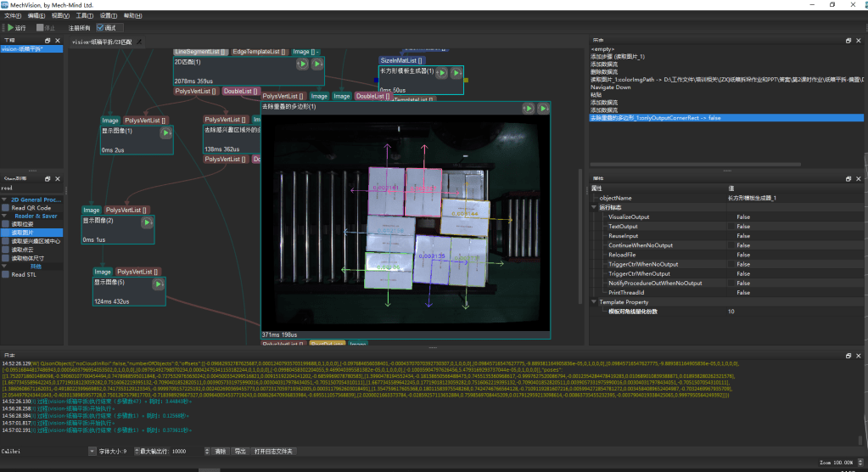Viewport: 868px width, 472px height.
Task: Open the 设置(T) menu
Action: pyautogui.click(x=108, y=15)
